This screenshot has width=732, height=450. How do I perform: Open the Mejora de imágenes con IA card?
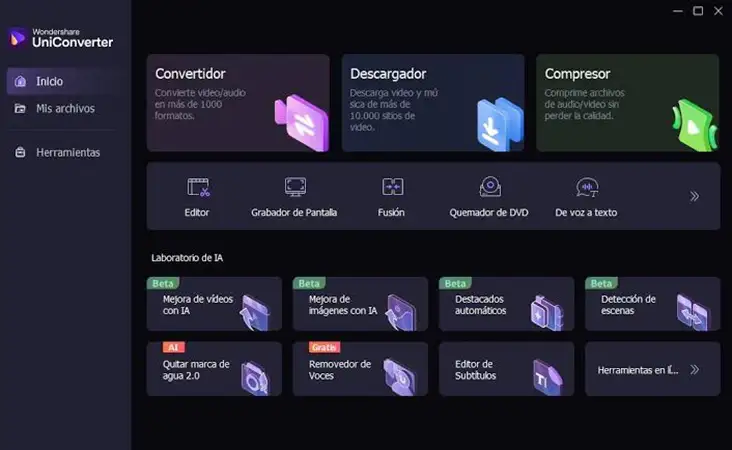(360, 304)
